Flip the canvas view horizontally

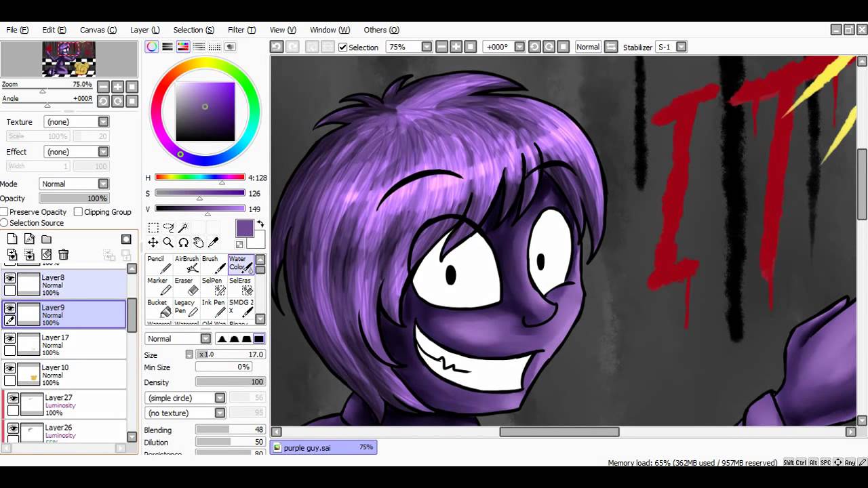tap(611, 47)
